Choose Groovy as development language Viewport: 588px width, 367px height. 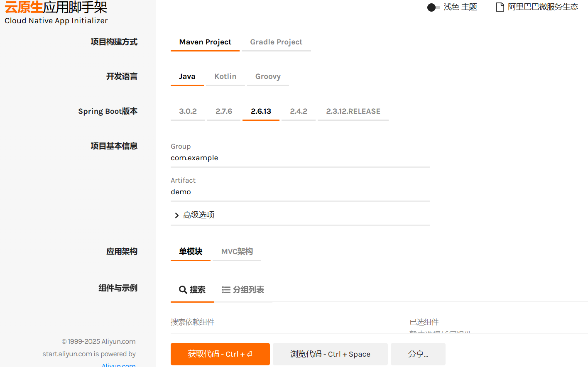(x=268, y=76)
